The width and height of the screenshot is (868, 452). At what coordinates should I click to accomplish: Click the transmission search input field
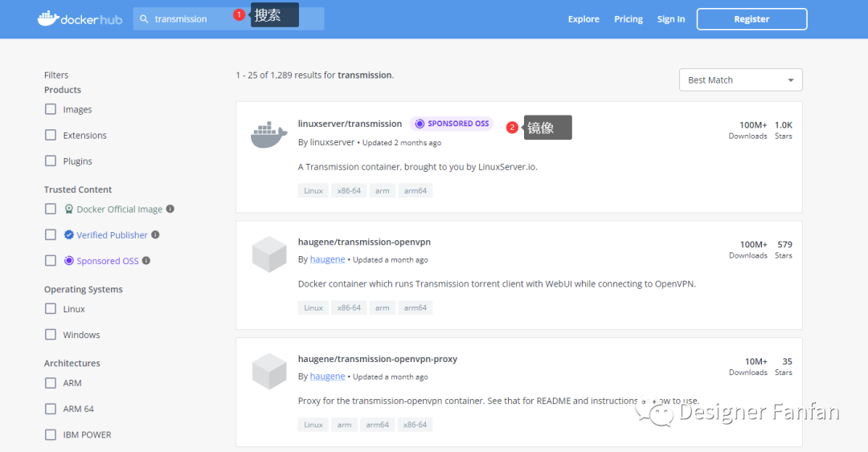[228, 18]
